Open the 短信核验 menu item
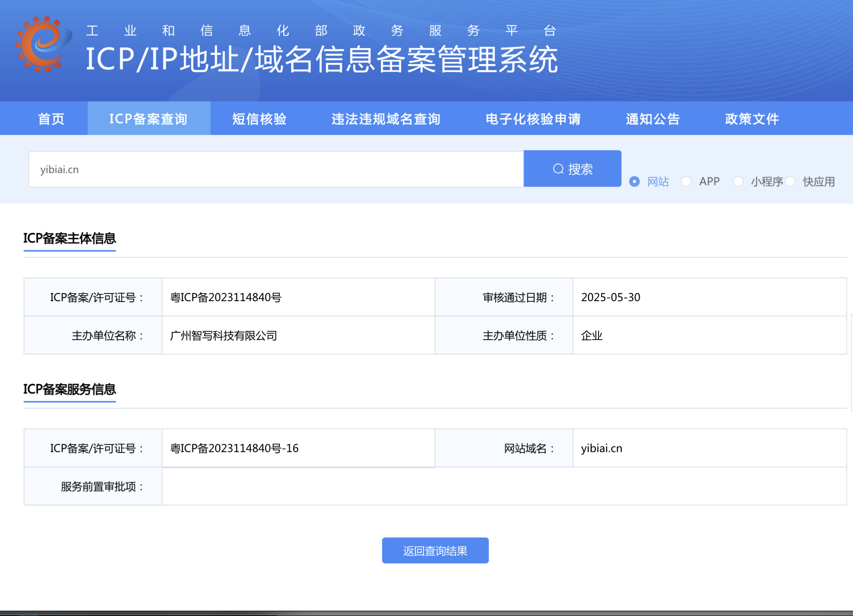Viewport: 853px width, 616px height. 259,119
